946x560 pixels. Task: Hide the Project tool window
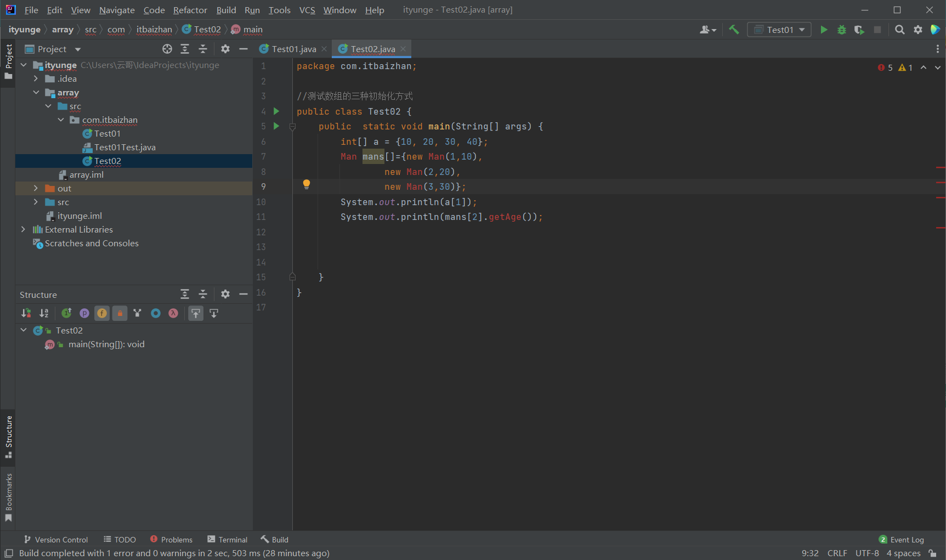[243, 49]
